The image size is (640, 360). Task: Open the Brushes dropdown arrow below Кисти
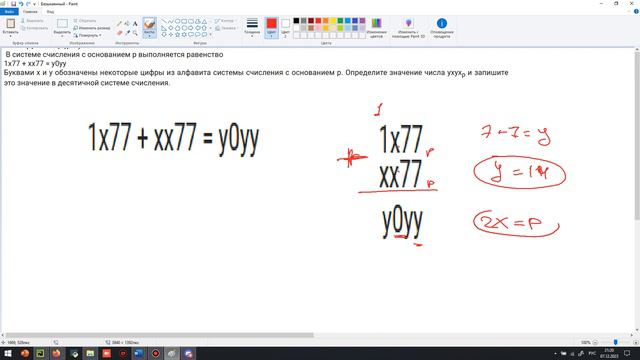point(149,36)
